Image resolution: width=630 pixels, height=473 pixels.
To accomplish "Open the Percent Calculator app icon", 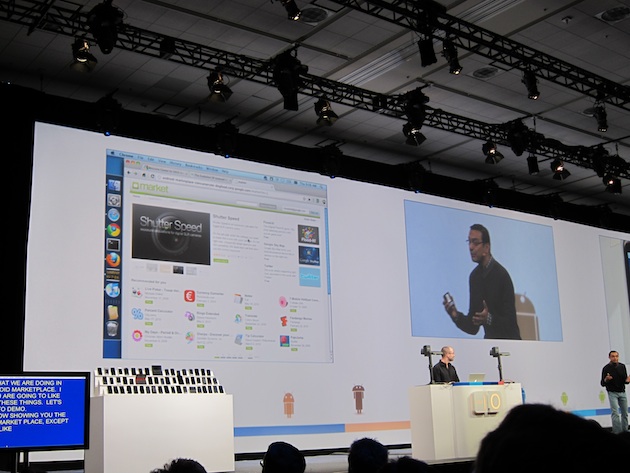I will [x=137, y=314].
